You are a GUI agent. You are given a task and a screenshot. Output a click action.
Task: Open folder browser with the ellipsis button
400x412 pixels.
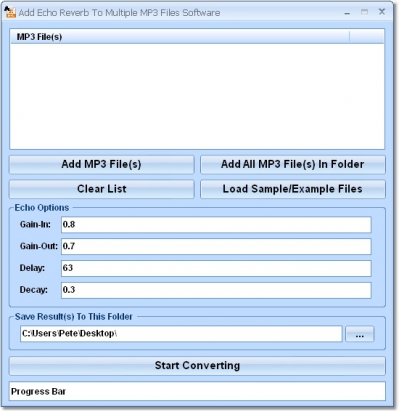360,334
